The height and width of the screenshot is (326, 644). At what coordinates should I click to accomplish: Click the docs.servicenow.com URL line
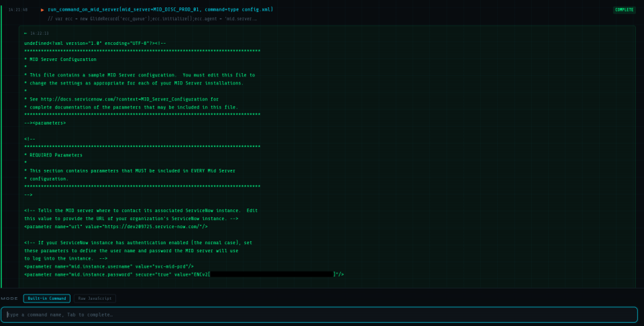point(121,99)
